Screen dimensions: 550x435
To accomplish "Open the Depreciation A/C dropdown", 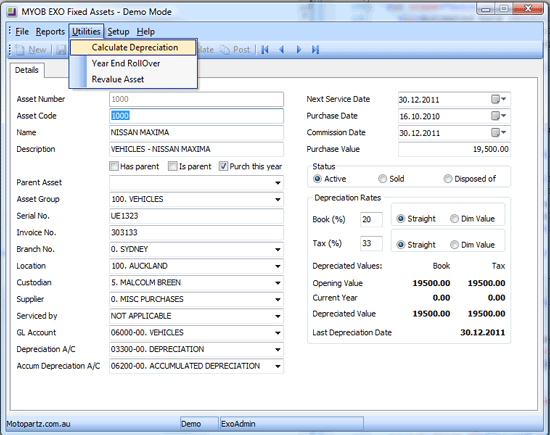I will point(278,349).
